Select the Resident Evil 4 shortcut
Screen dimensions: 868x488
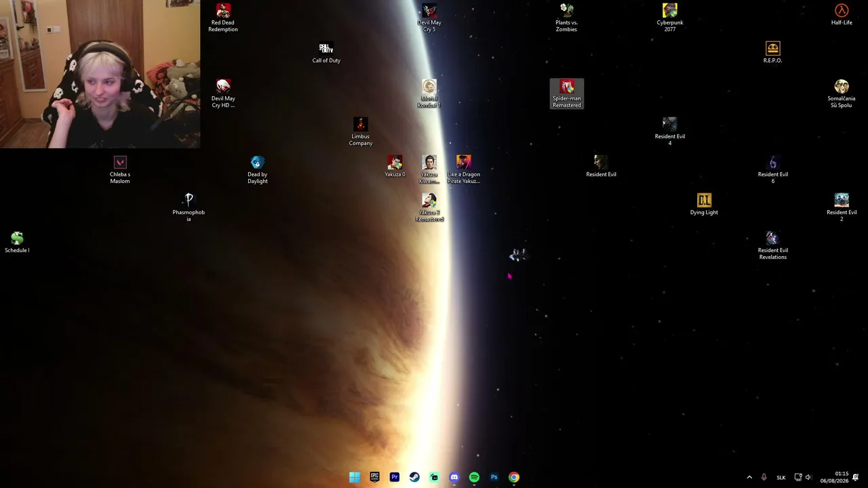[x=670, y=131]
